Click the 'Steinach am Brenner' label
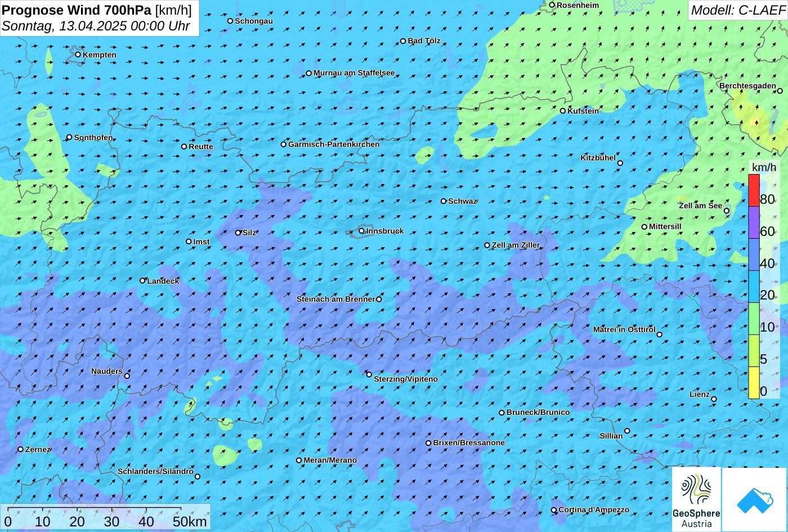This screenshot has width=788, height=532. pyautogui.click(x=335, y=299)
